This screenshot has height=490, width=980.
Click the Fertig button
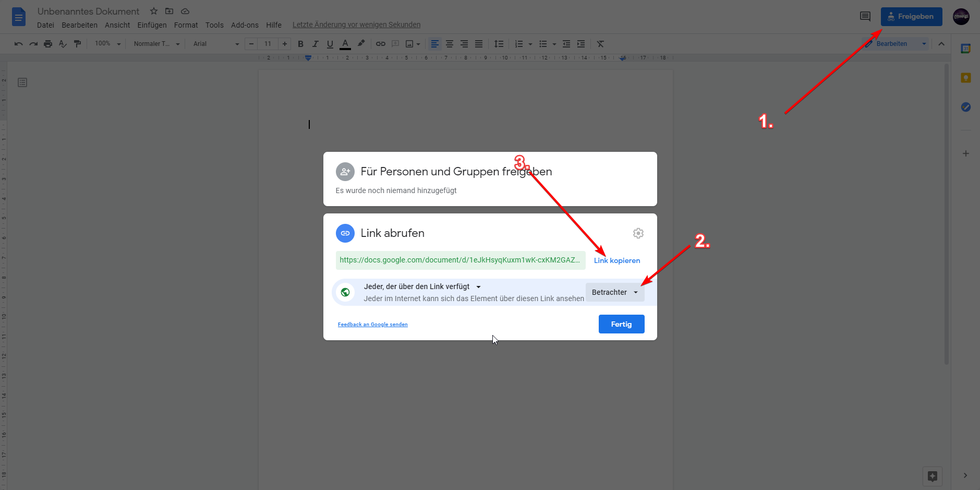coord(621,324)
